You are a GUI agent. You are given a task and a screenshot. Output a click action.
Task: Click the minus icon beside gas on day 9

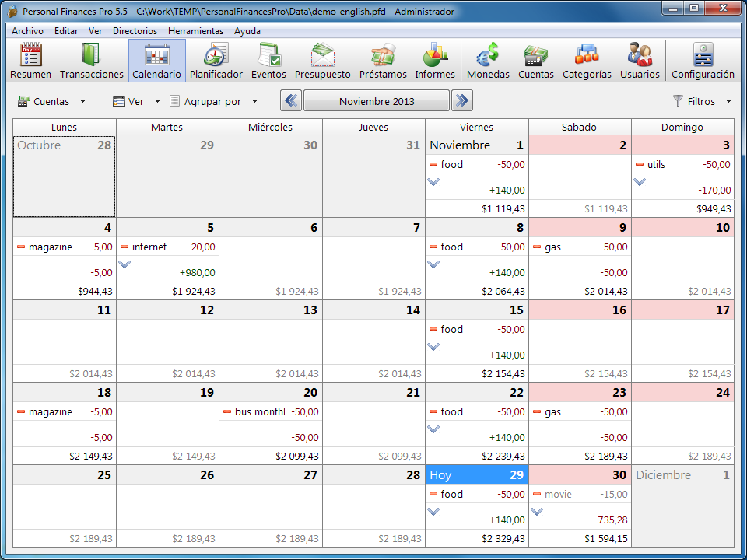[x=537, y=247]
